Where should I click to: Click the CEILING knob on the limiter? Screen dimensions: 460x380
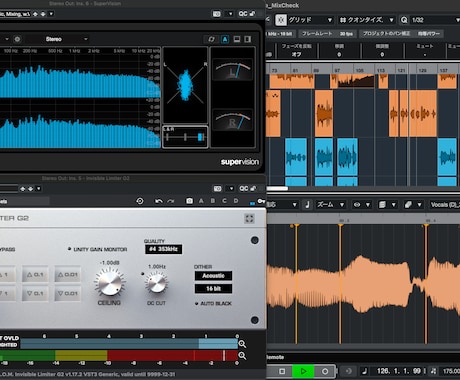point(109,283)
